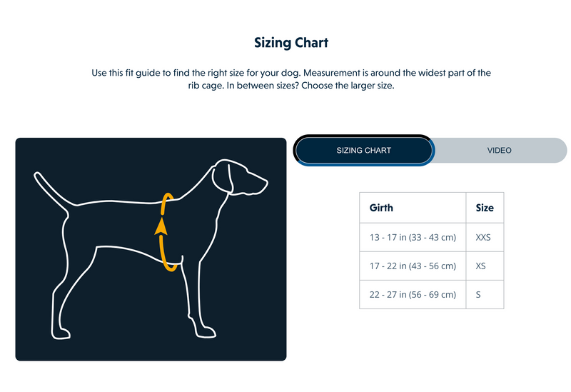Click the Sizing Chart page heading

coord(291,43)
